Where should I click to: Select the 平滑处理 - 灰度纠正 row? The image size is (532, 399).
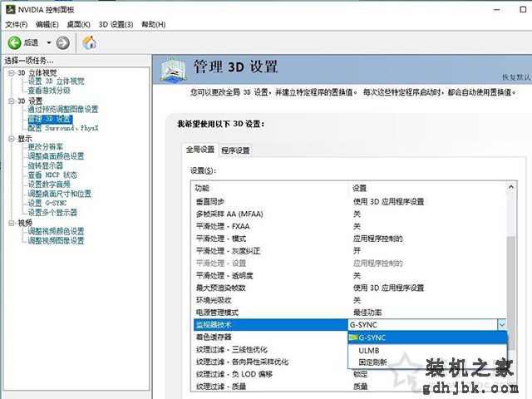[x=350, y=251]
